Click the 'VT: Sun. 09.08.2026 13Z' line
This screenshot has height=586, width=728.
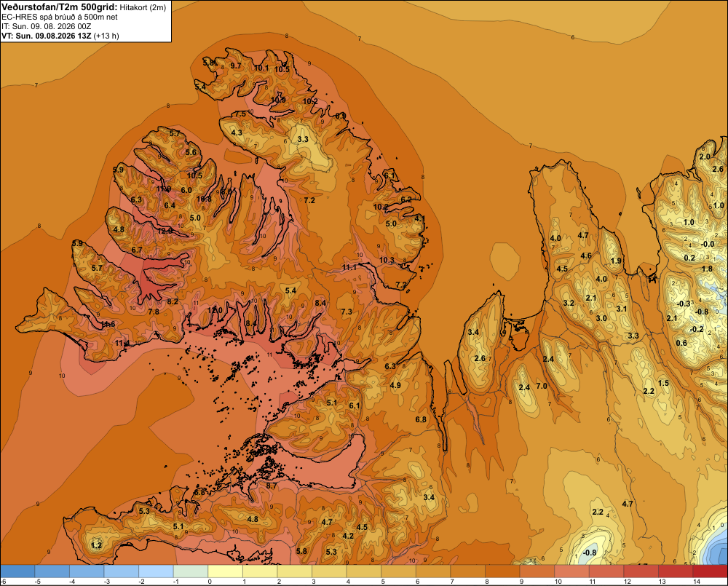click(x=47, y=36)
